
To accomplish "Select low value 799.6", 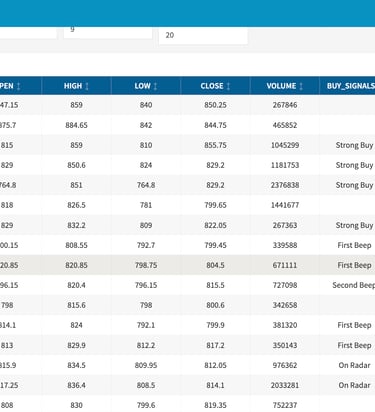I will [146, 405].
